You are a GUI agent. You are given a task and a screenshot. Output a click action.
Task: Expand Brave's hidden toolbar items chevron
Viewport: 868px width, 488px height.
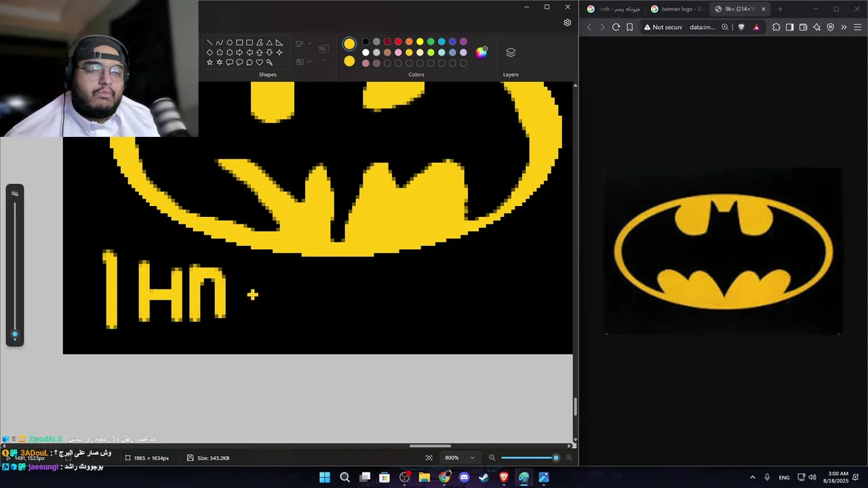tap(844, 27)
